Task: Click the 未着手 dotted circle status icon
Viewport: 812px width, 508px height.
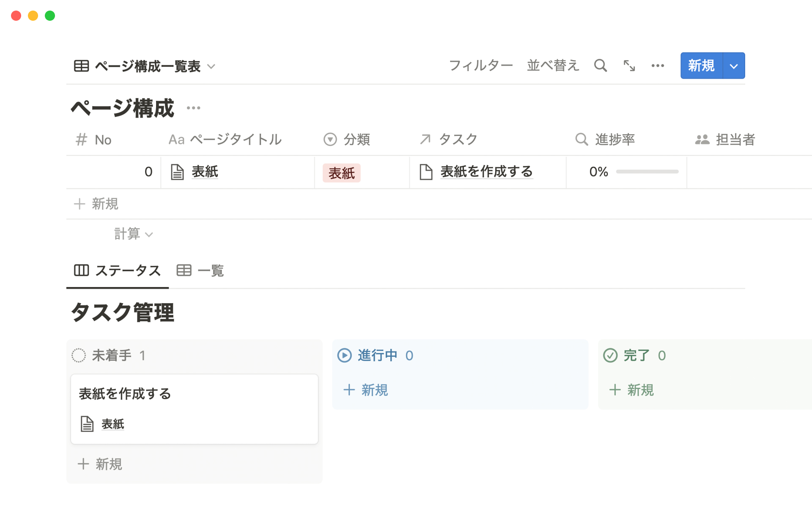Action: (79, 356)
